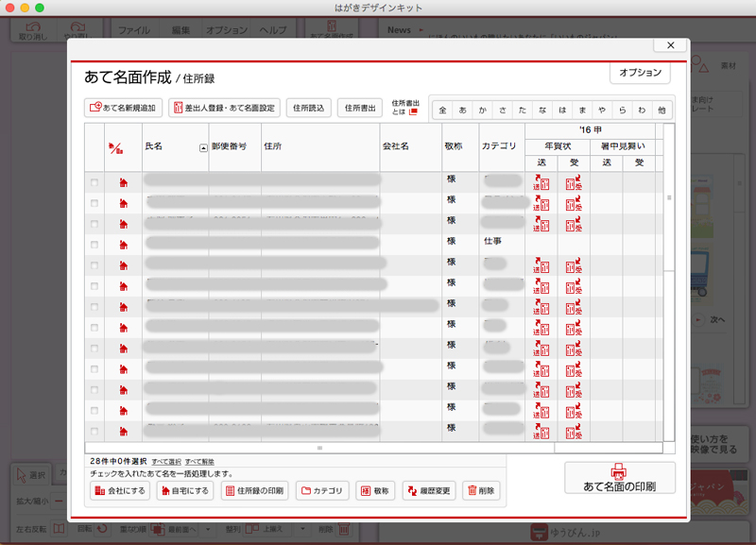The width and height of the screenshot is (756, 545).
Task: Click the 敬称 batch button
Action: (x=375, y=490)
